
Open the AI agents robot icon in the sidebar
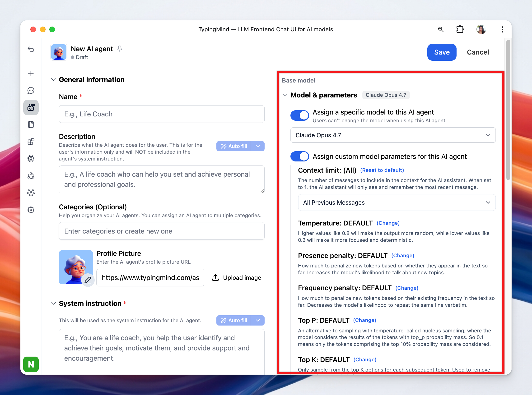[x=31, y=107]
